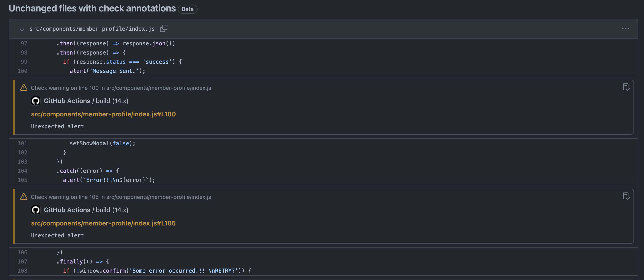This screenshot has width=644, height=280.
Task: Click the src/components/member-profile/index.js header path
Action: (x=92, y=29)
